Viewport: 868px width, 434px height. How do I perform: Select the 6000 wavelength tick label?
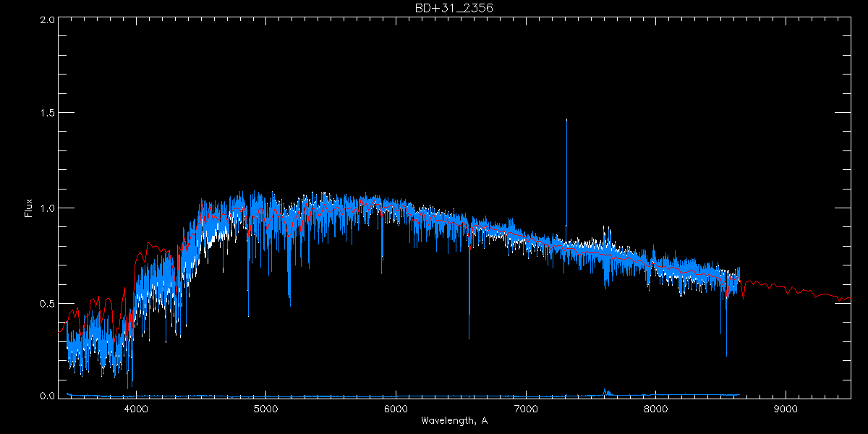pyautogui.click(x=396, y=408)
